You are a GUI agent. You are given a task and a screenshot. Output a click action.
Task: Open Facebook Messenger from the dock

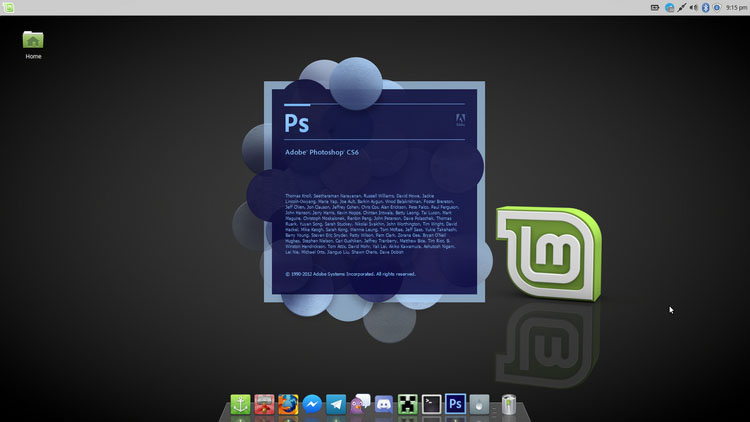tap(312, 404)
